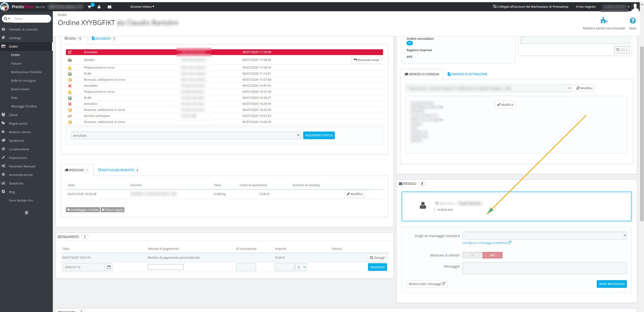
Task: Open Catalogo from the sidebar
Action: coord(15,38)
